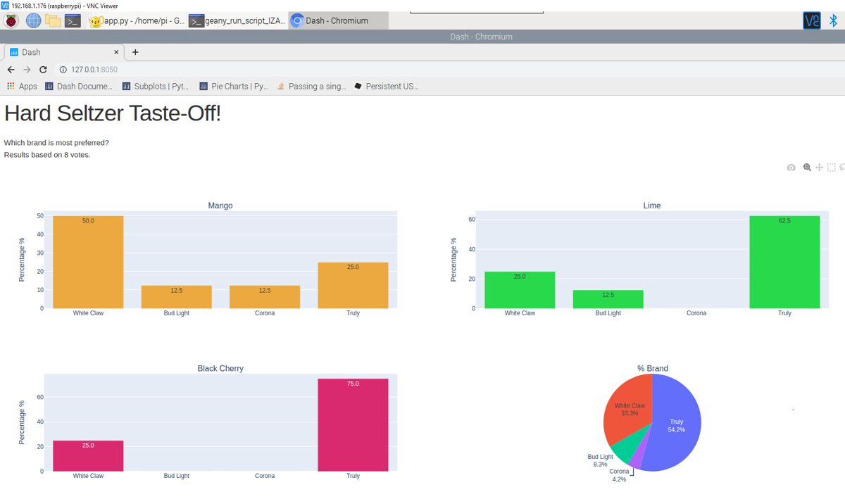Switch to app.py Geany taskbar window
Image resolution: width=845 pixels, height=504 pixels.
(137, 20)
